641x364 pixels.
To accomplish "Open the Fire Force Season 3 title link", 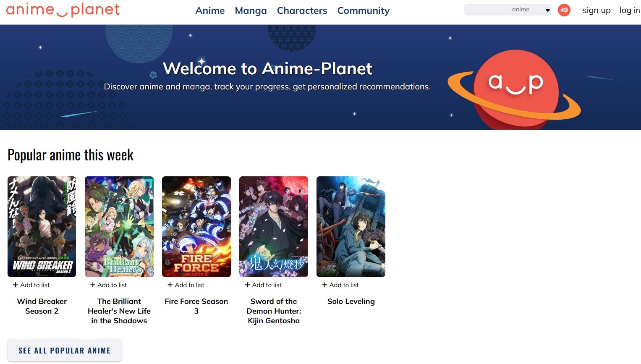I will [x=196, y=306].
